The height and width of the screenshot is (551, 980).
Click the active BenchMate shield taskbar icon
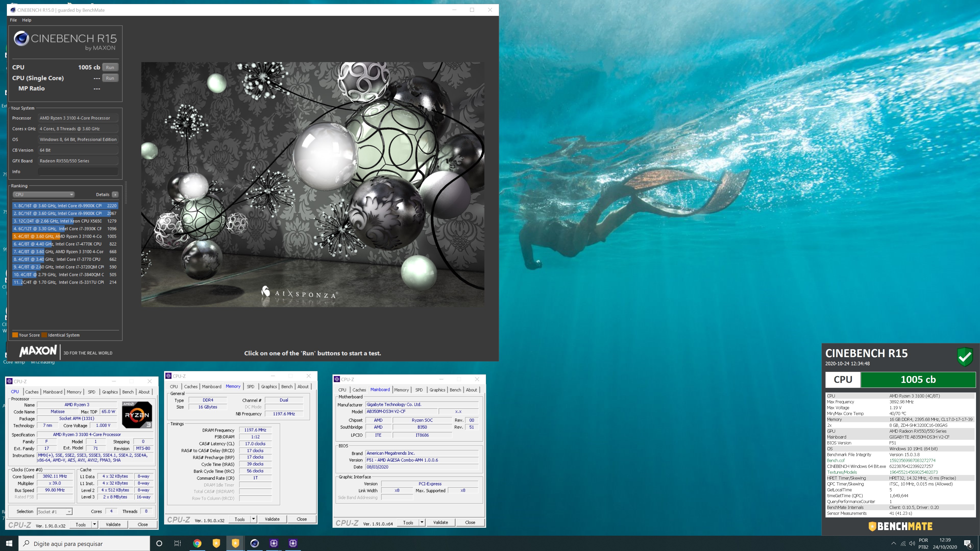235,543
